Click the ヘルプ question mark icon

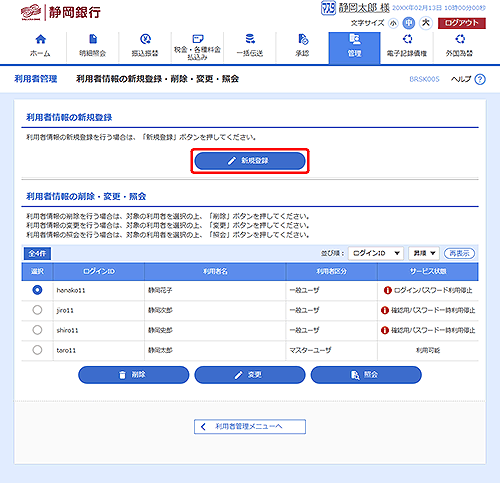coord(480,79)
